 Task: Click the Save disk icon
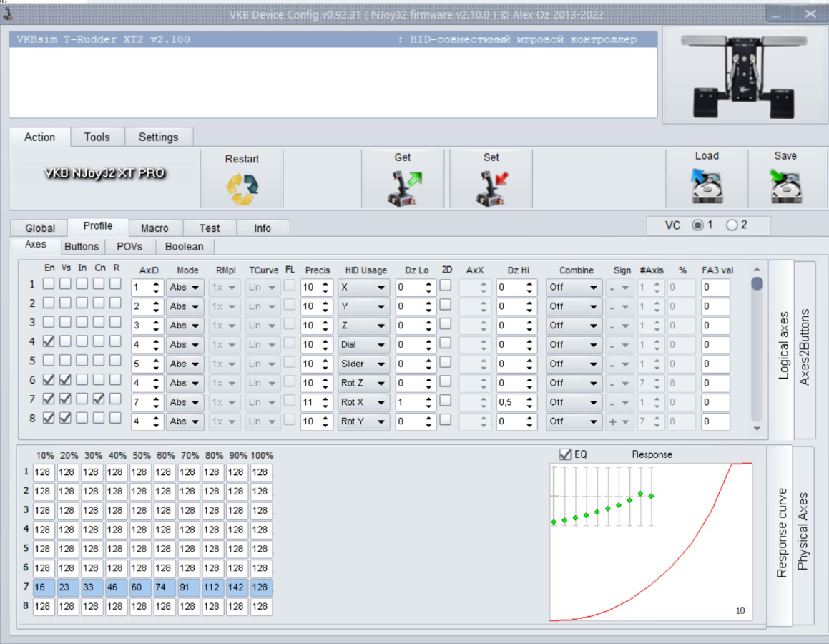click(785, 187)
